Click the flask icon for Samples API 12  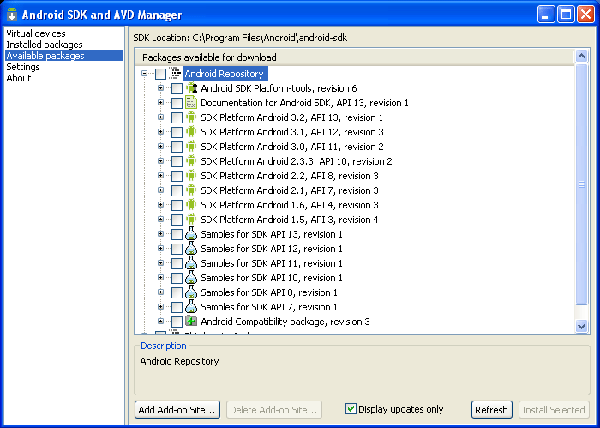tap(191, 248)
